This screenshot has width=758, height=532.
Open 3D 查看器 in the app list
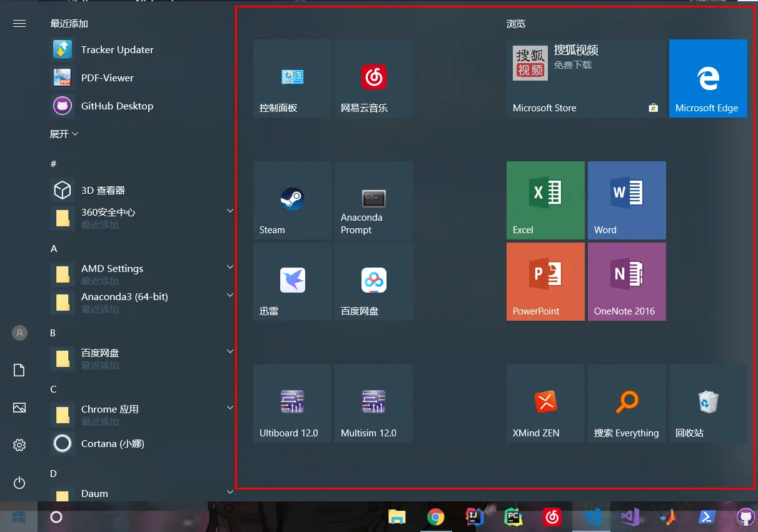pos(141,190)
